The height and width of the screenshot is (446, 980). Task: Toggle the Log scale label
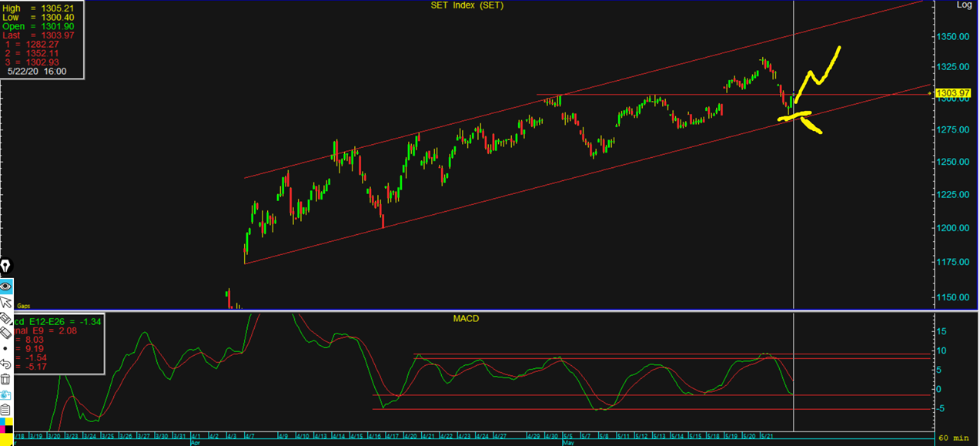point(964,5)
